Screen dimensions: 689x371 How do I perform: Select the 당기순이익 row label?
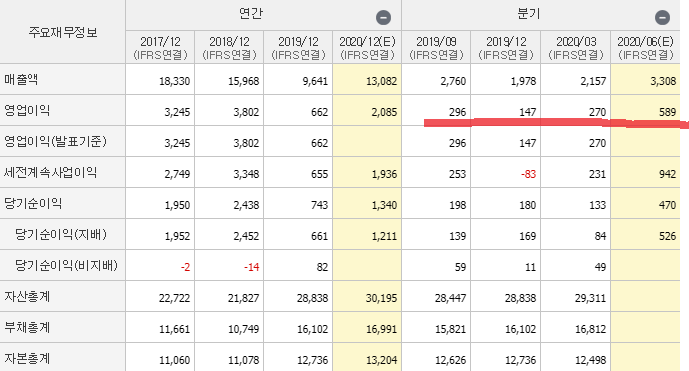tap(33, 204)
